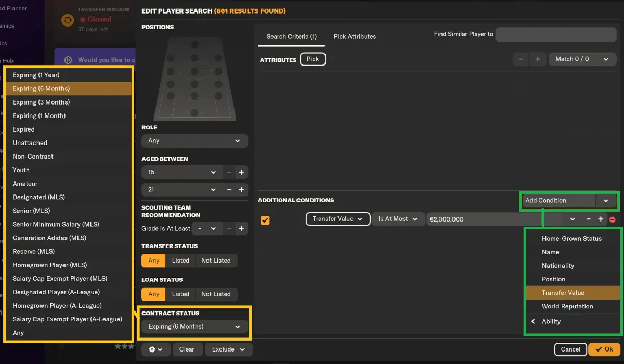Click the Cancel button
This screenshot has width=624, height=364.
[x=570, y=349]
